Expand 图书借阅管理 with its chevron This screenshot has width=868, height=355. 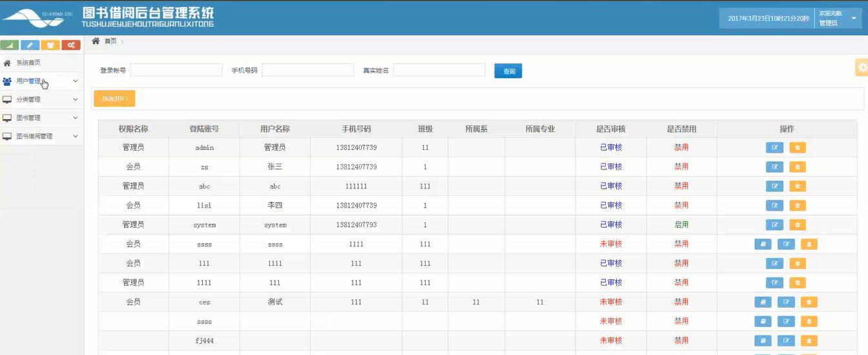click(76, 136)
